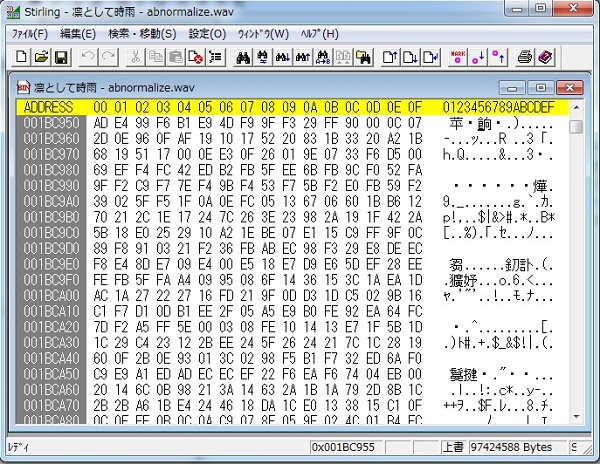Click the red-X Delete toolbar icon
Image resolution: width=600 pixels, height=464 pixels.
(196, 58)
